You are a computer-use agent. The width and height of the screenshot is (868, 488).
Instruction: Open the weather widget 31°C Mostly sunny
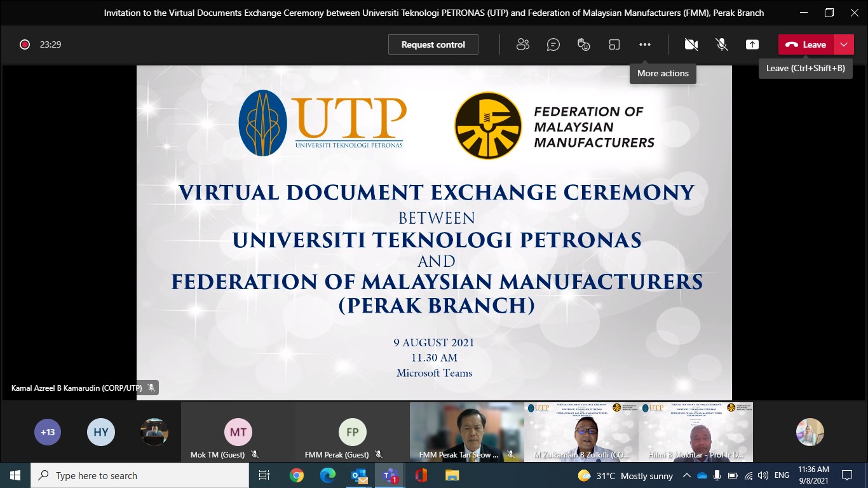click(x=625, y=475)
